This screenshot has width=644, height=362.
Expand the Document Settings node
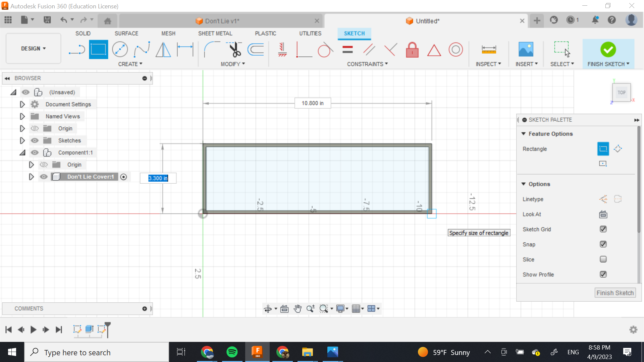22,104
